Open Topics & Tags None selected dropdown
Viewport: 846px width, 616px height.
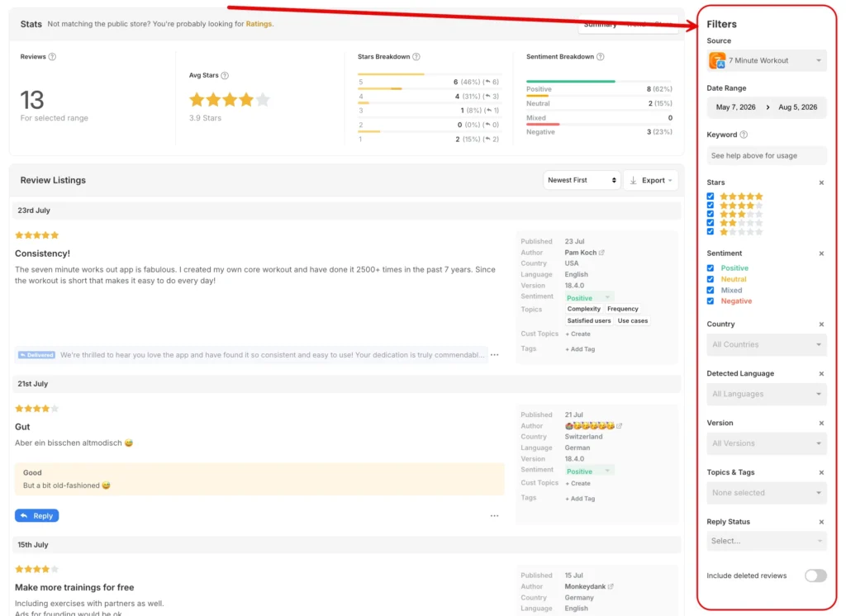(x=766, y=493)
